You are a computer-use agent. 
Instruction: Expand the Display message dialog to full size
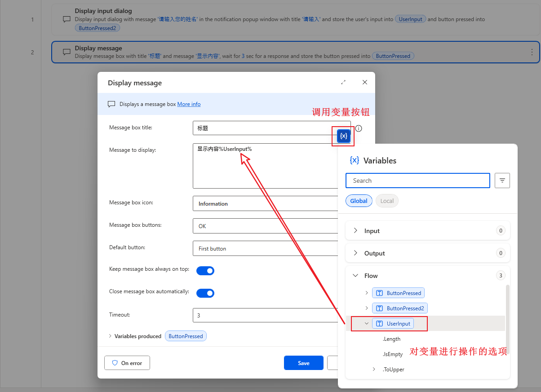pyautogui.click(x=343, y=82)
